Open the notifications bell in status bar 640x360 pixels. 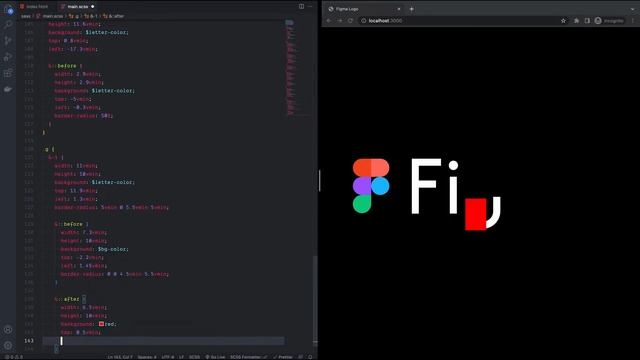(x=310, y=357)
